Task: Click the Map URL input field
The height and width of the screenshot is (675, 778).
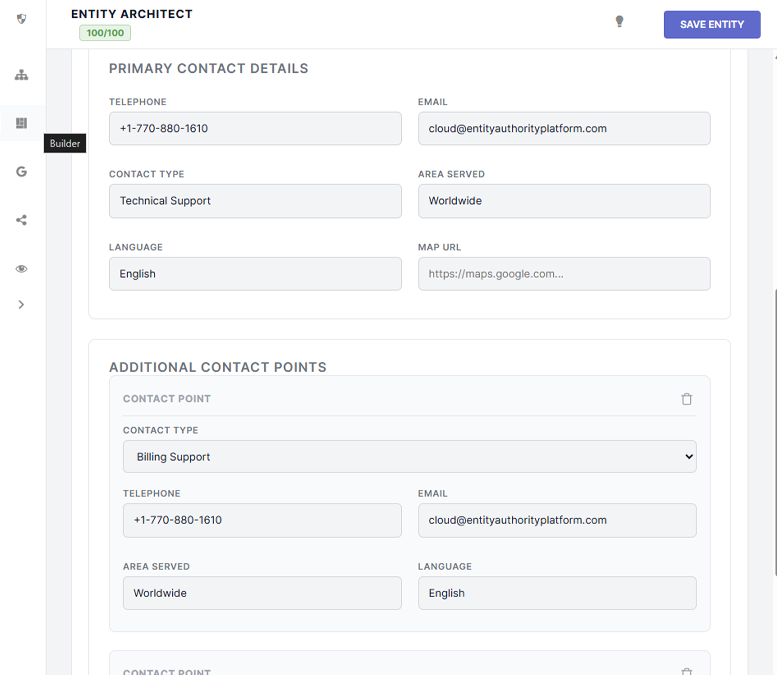Action: click(564, 274)
